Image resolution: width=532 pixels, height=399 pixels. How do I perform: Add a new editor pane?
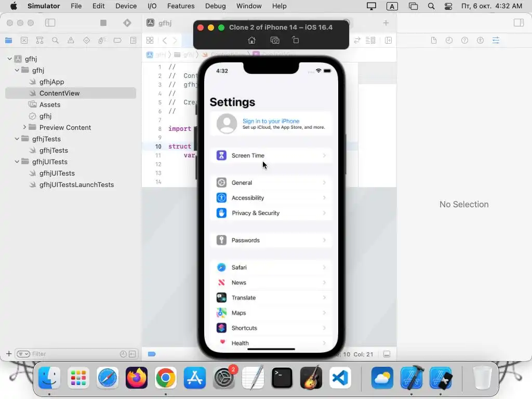[x=389, y=41]
